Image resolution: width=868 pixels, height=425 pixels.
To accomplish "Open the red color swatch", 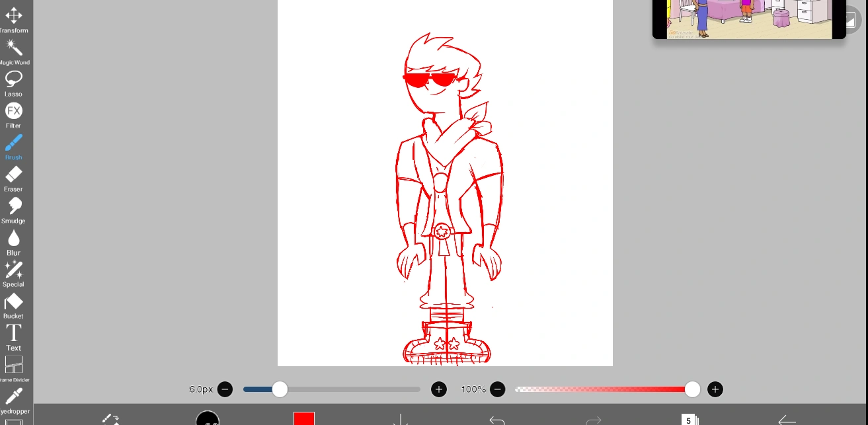I will tap(304, 419).
